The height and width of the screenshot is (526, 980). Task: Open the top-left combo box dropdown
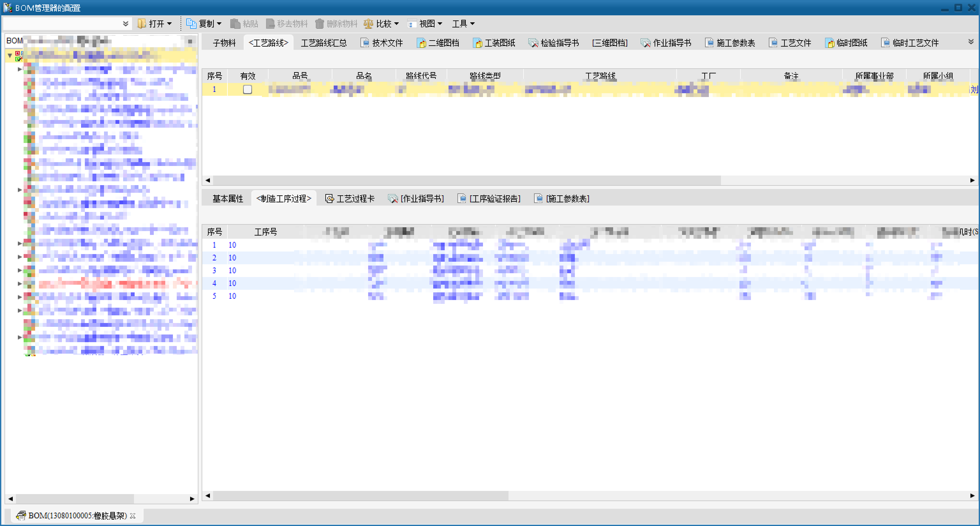point(126,24)
